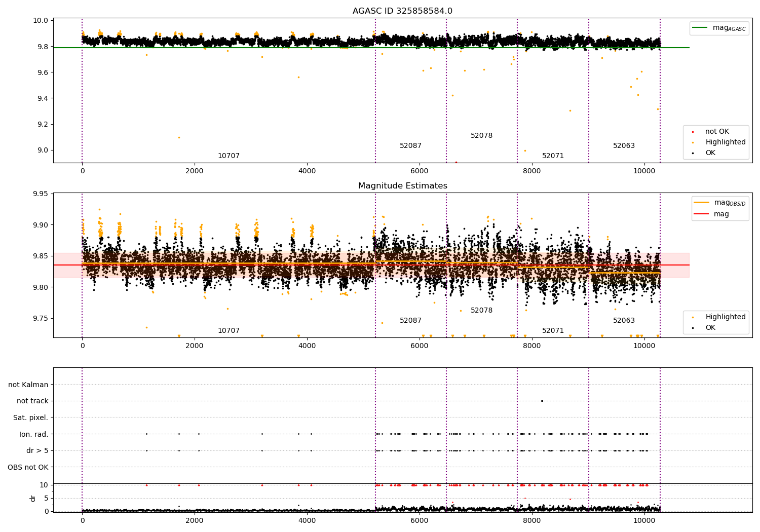Click the red 'not OK' legend marker
Viewport: 760px width, 532px height.
click(x=693, y=132)
